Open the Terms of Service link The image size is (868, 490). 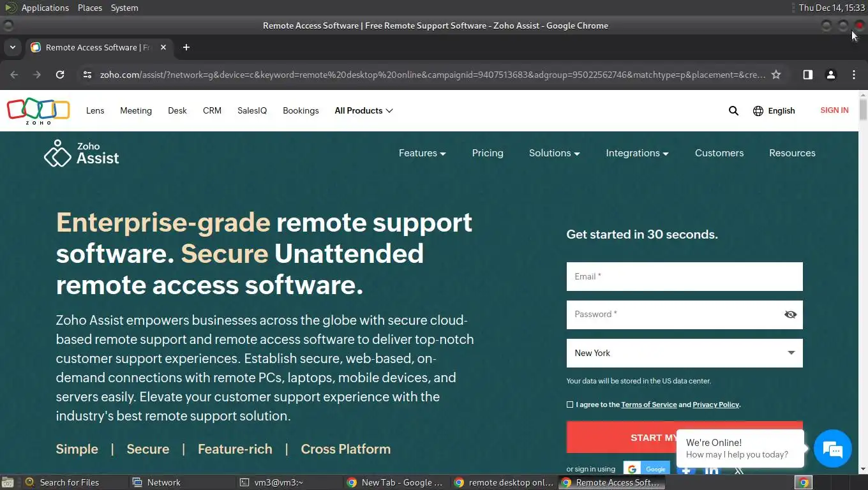point(648,405)
